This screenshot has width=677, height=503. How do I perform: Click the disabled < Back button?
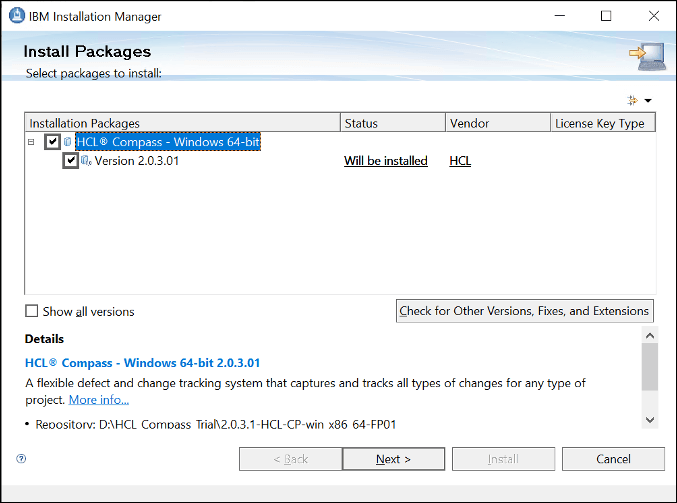[x=291, y=459]
